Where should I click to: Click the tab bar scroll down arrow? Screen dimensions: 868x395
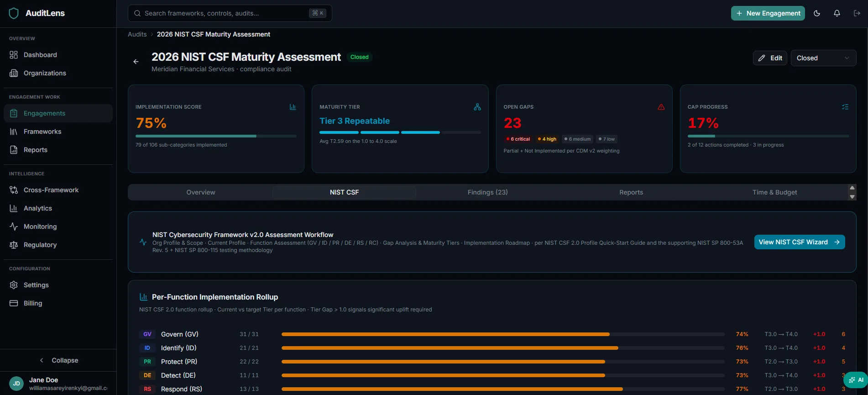(852, 197)
